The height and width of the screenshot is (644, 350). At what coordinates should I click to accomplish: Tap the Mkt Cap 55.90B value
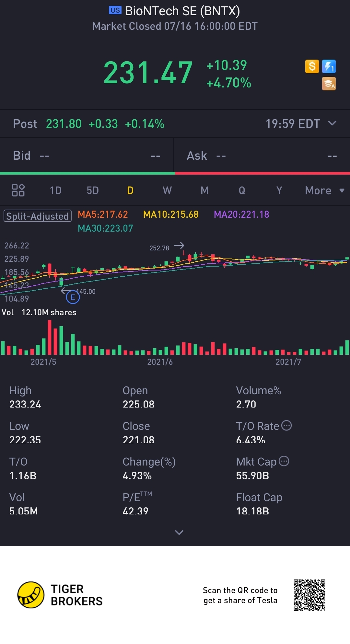252,475
